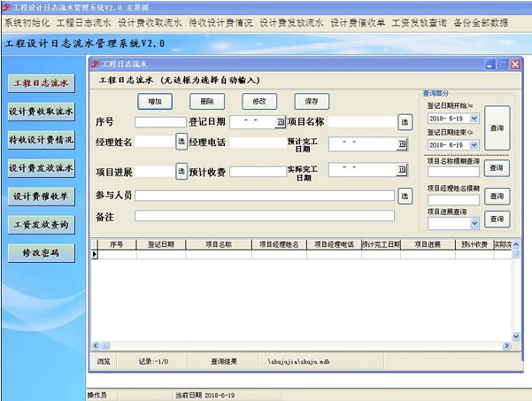Open the 备份全部数据 menu
Viewport: 532px width, 401px height.
[481, 23]
